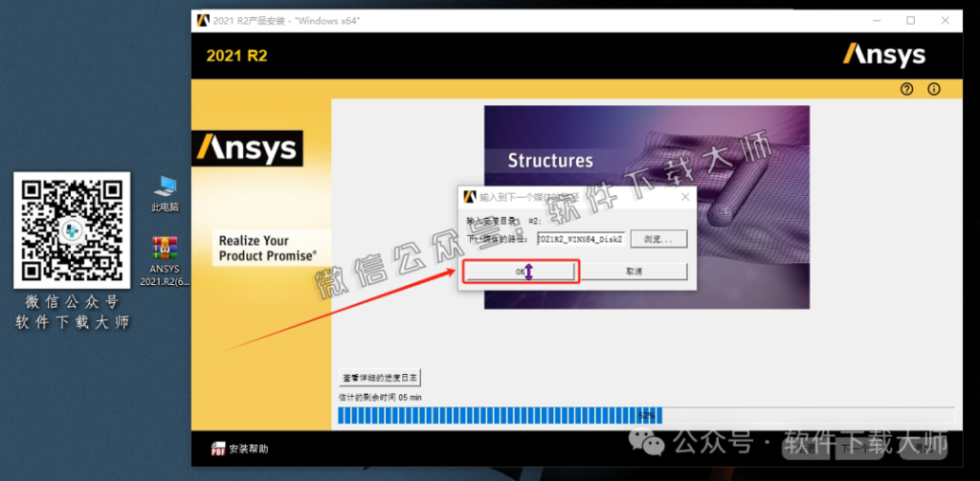Close the media path dialog with X
Viewport: 980px width, 481px height.
click(x=685, y=197)
